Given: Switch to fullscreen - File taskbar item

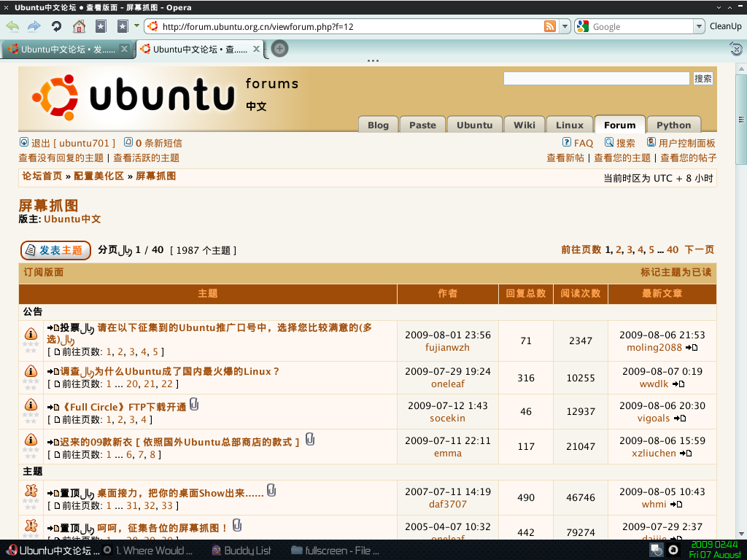Looking at the screenshot, I should point(335,551).
